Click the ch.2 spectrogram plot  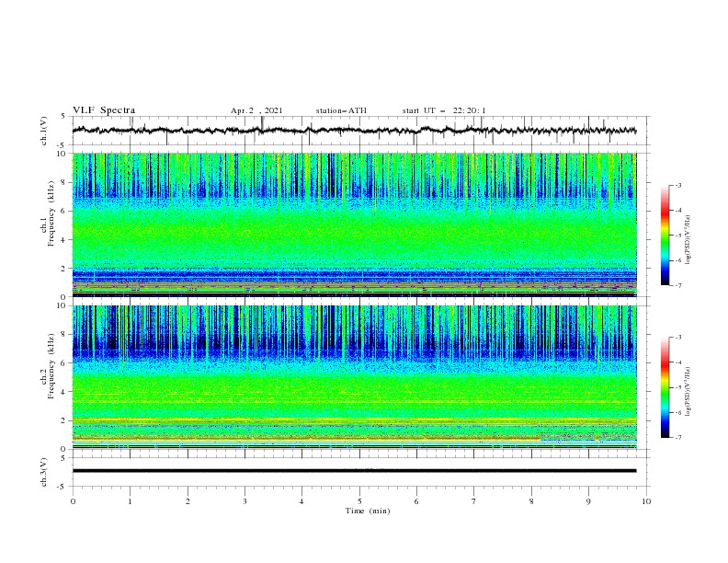(x=354, y=377)
